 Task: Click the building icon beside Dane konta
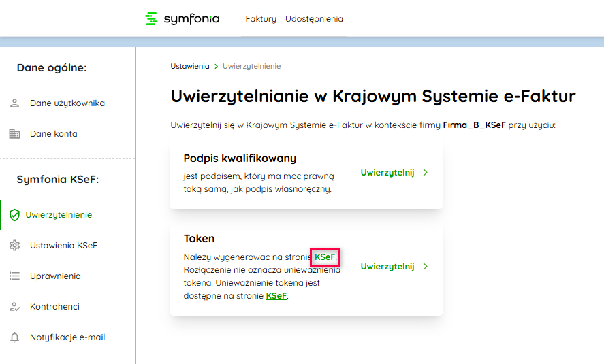pyautogui.click(x=14, y=134)
